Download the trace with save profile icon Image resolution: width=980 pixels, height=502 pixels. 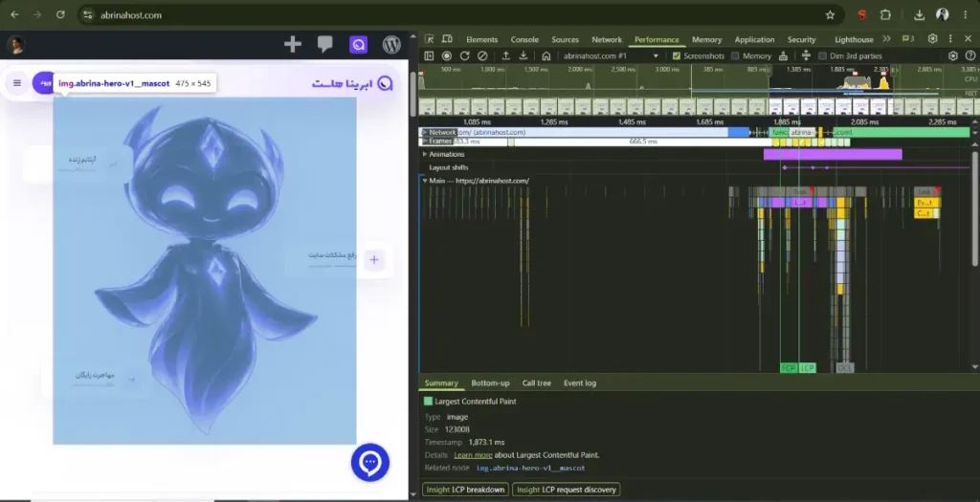tap(523, 55)
